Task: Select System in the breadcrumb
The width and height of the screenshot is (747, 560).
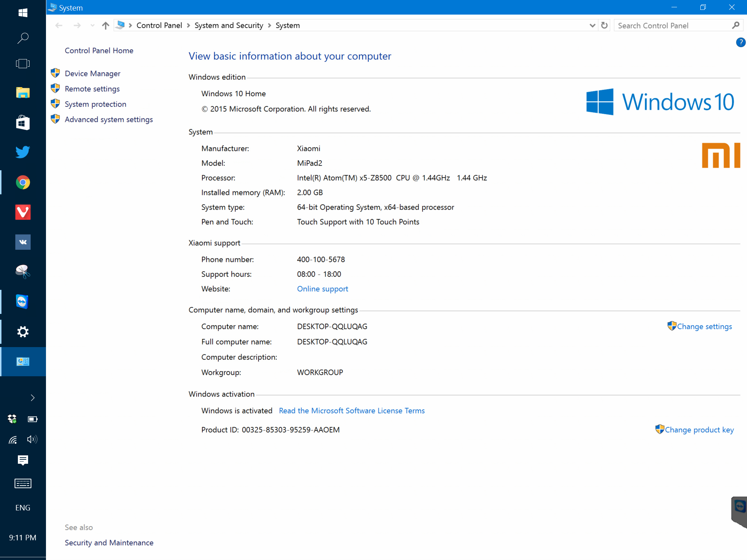Action: [x=287, y=26]
